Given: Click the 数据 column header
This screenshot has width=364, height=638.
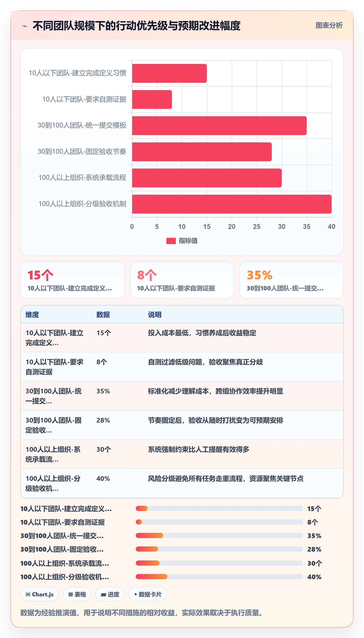Looking at the screenshot, I should pyautogui.click(x=103, y=315).
